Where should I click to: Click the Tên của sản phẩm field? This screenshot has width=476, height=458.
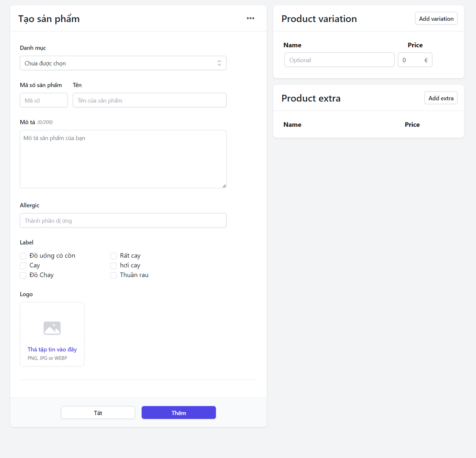pos(149,100)
